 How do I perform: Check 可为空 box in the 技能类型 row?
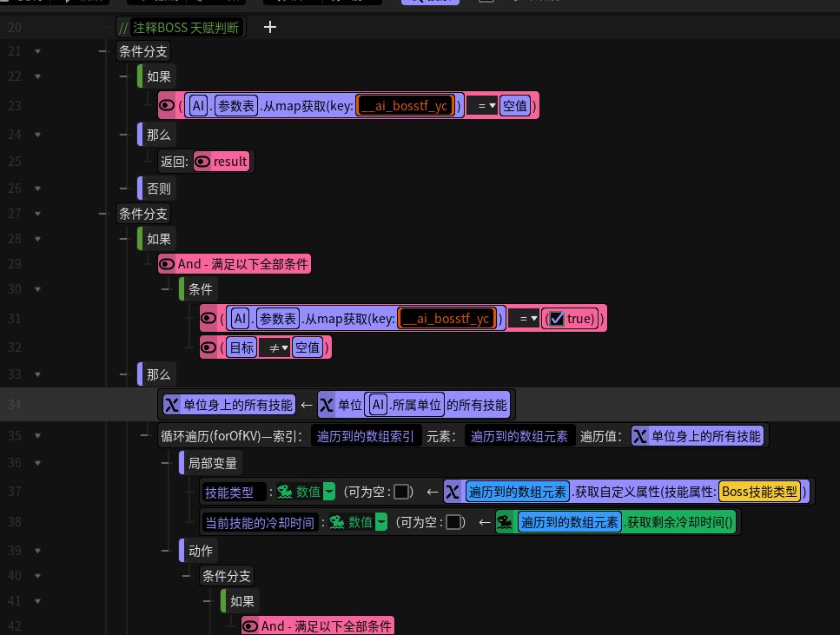pos(400,492)
